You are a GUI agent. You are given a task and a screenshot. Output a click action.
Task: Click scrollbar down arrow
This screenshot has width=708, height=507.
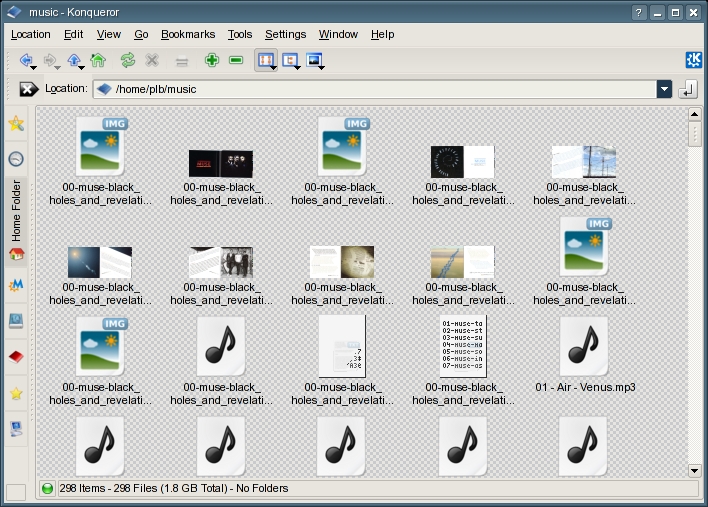(694, 471)
